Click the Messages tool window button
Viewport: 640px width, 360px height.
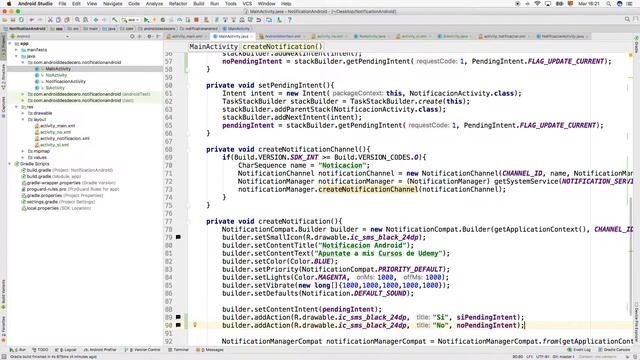point(211,350)
